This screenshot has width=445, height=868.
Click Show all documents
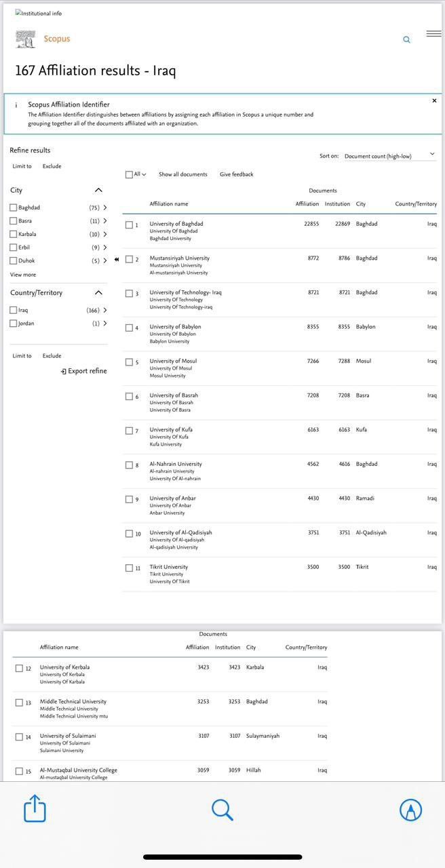click(x=183, y=174)
